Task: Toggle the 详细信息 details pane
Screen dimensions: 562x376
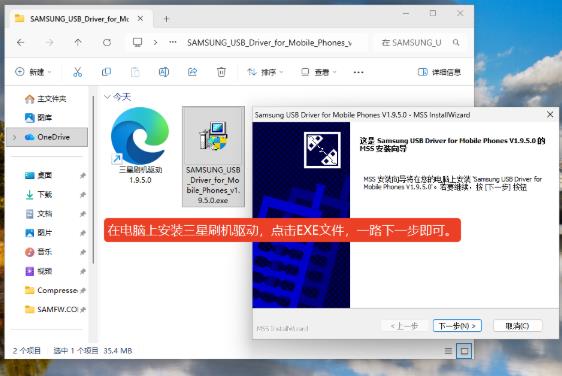Action: (439, 72)
